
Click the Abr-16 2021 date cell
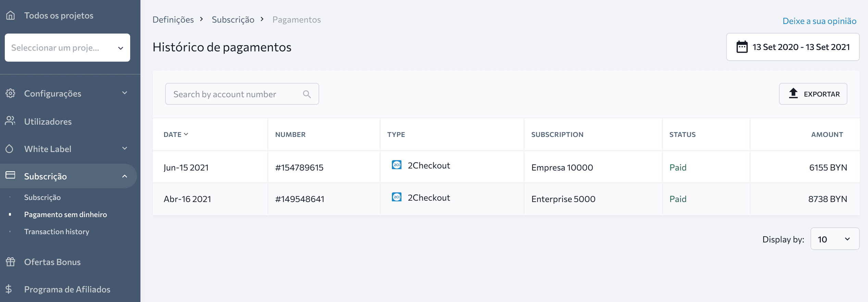click(x=187, y=199)
